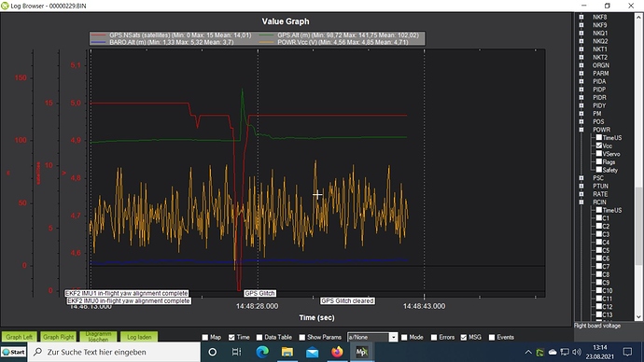Viewport: 644px width, 362px height.
Task: Check TimeUS under POWR
Action: point(599,137)
